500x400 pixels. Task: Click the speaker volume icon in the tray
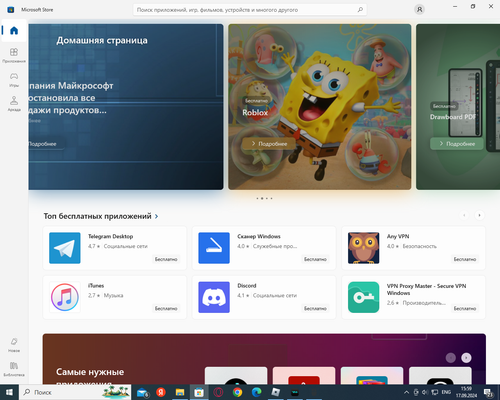pos(425,392)
